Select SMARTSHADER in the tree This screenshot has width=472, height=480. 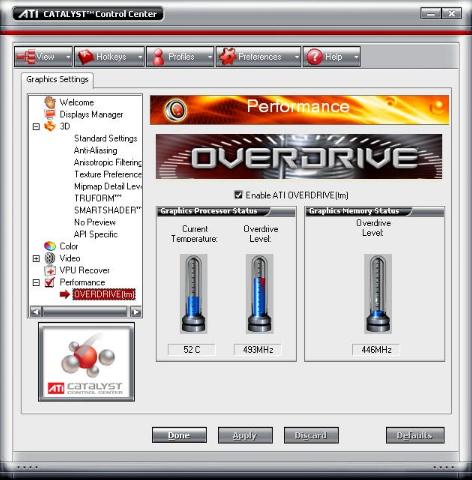coord(107,210)
